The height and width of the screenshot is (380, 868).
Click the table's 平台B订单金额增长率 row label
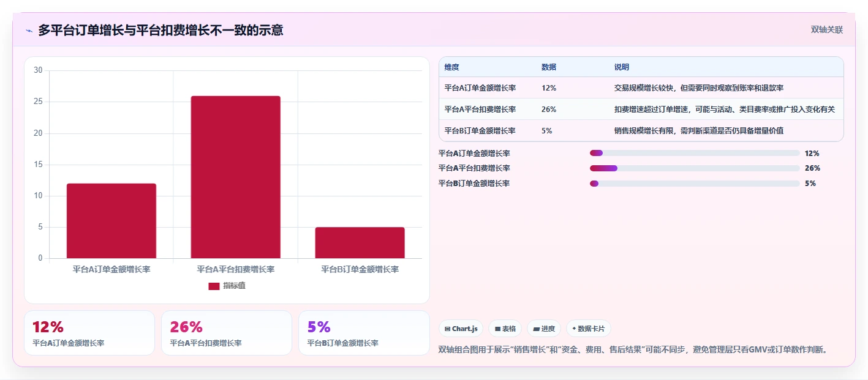[480, 130]
